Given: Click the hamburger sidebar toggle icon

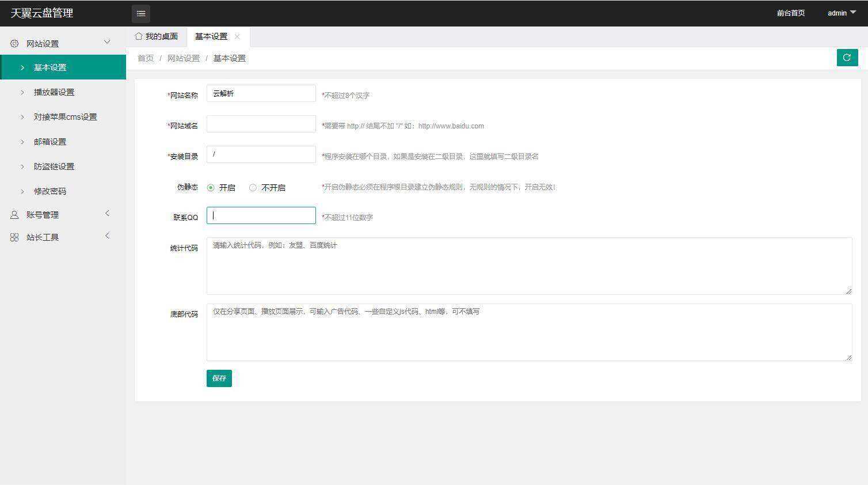Looking at the screenshot, I should click(x=141, y=13).
